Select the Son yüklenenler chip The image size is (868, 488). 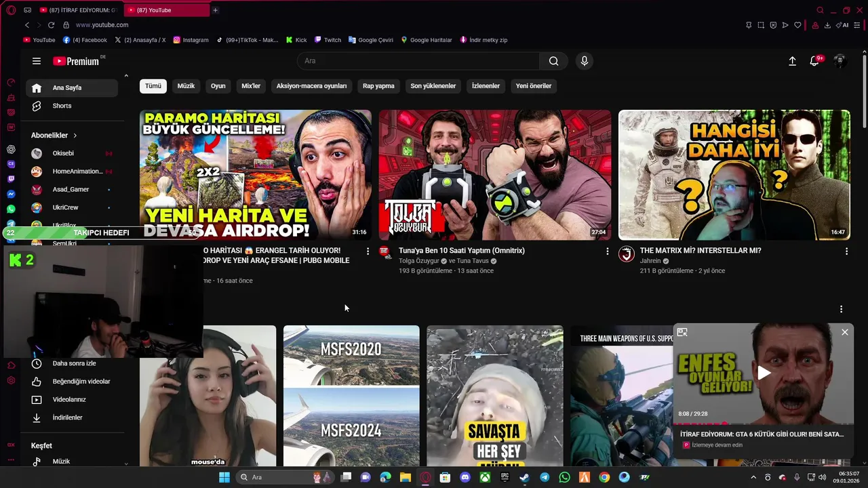pos(433,86)
